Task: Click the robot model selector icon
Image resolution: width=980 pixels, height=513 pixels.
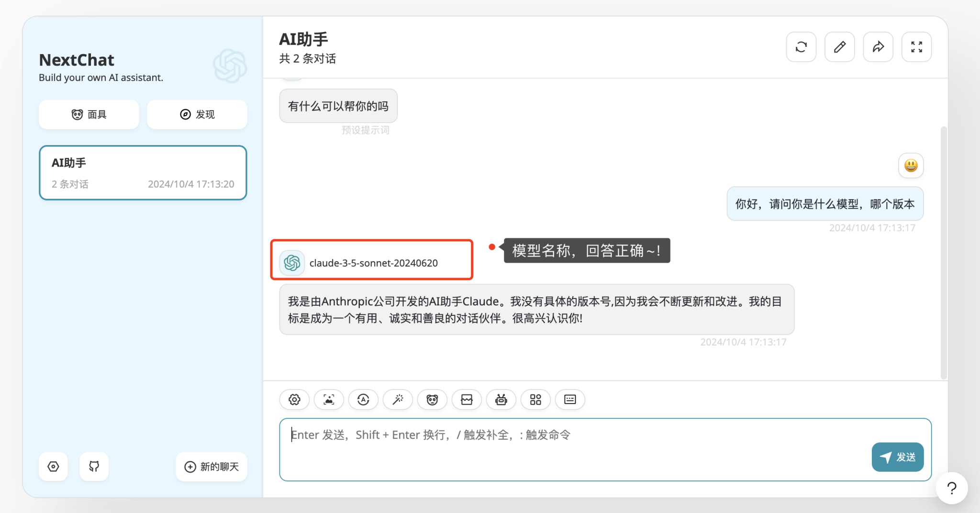Action: 501,400
